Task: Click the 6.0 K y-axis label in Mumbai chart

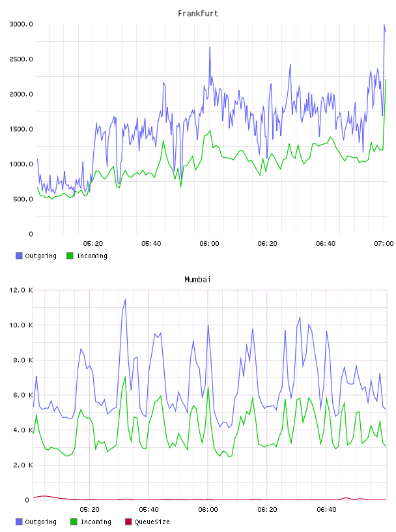Action: pyautogui.click(x=23, y=395)
